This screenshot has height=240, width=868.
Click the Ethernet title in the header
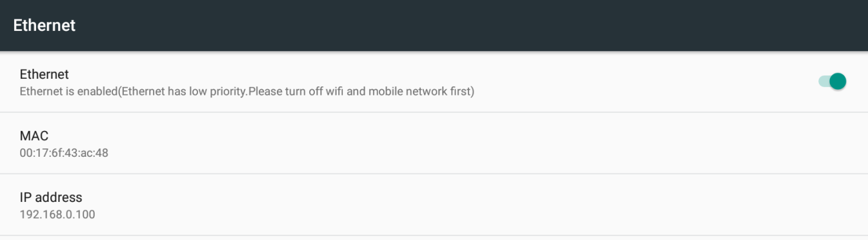(x=45, y=25)
